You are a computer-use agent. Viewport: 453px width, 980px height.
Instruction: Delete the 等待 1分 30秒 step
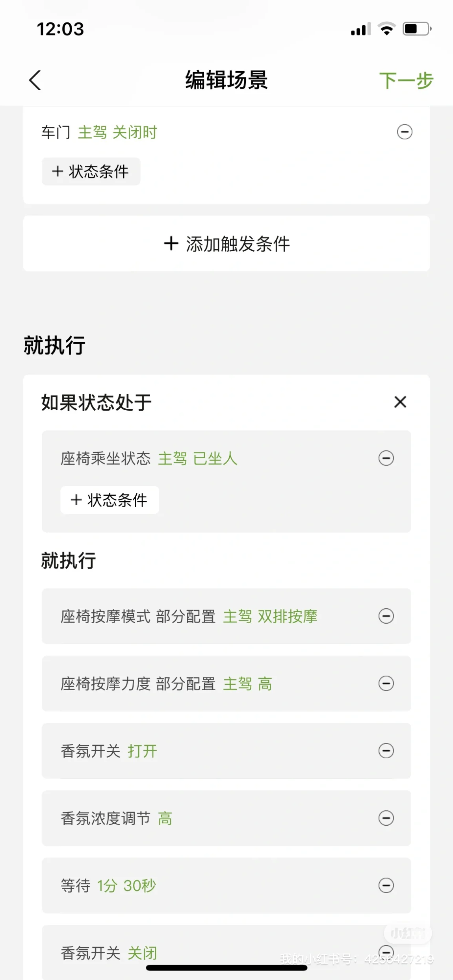[x=386, y=886]
